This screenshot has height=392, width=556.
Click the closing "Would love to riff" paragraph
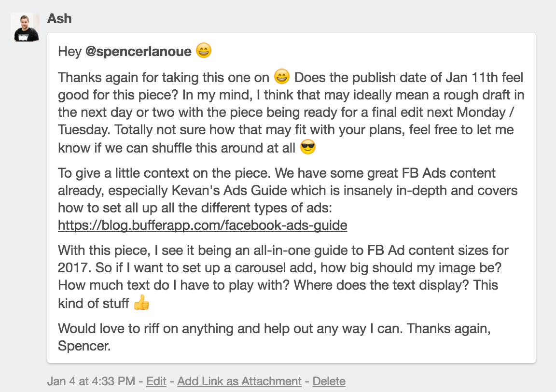click(274, 337)
